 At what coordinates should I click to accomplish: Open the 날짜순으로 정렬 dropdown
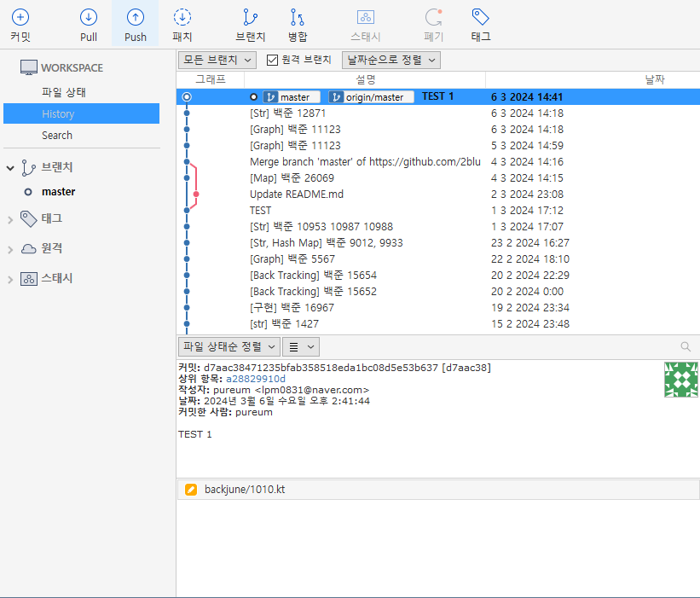391,60
